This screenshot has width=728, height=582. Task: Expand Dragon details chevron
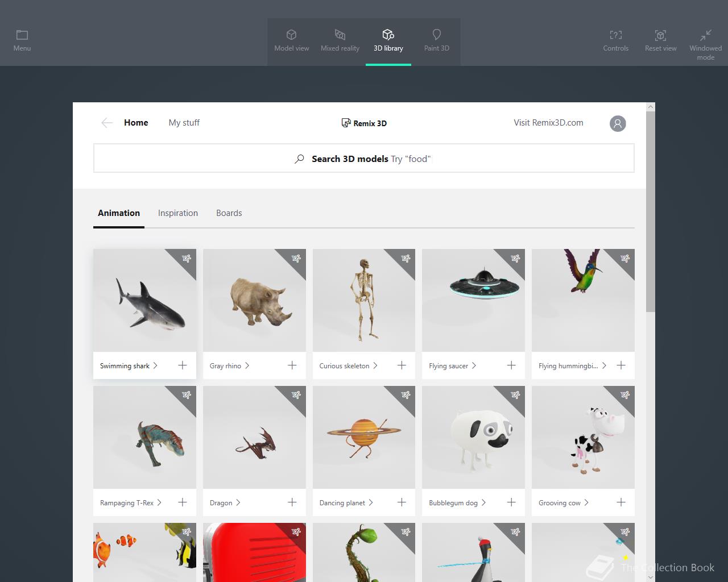(238, 502)
